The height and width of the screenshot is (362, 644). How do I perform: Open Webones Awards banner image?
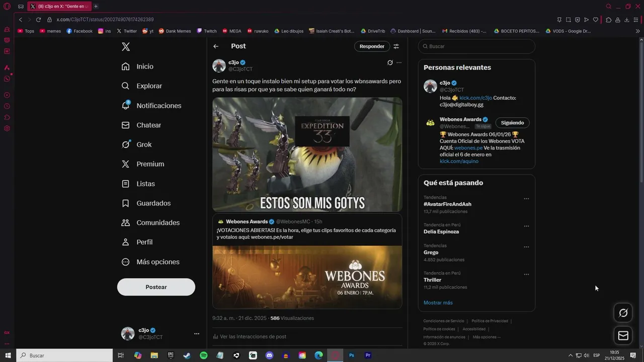coord(307,277)
